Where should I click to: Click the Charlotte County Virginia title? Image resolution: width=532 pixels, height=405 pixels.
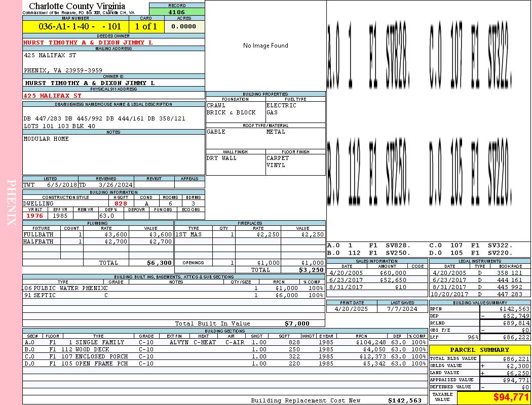tap(77, 6)
